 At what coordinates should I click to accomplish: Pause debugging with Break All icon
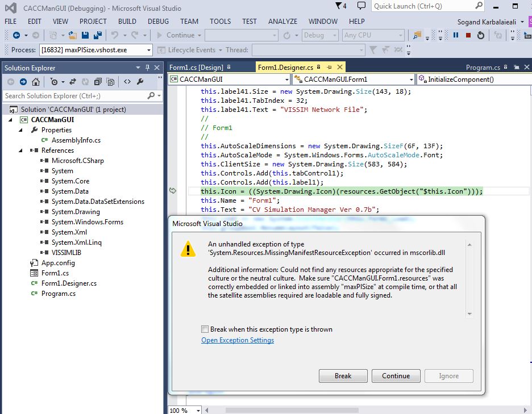pyautogui.click(x=456, y=35)
